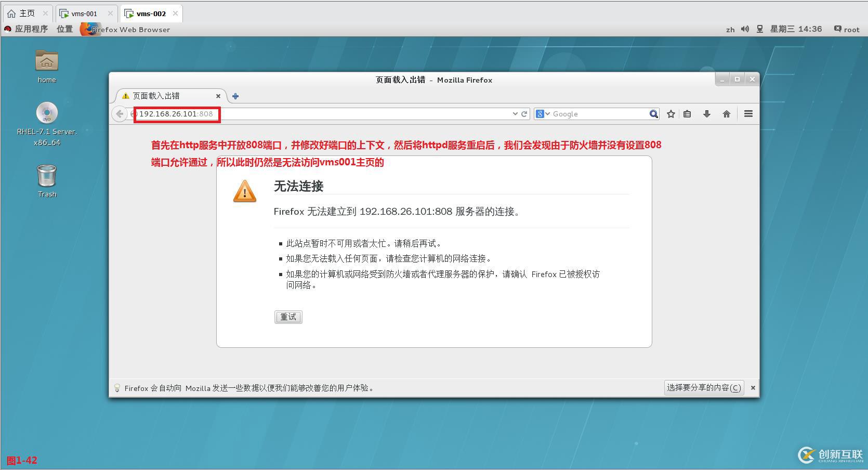Click the Google search magnifier icon
The width and height of the screenshot is (868, 470).
(653, 113)
